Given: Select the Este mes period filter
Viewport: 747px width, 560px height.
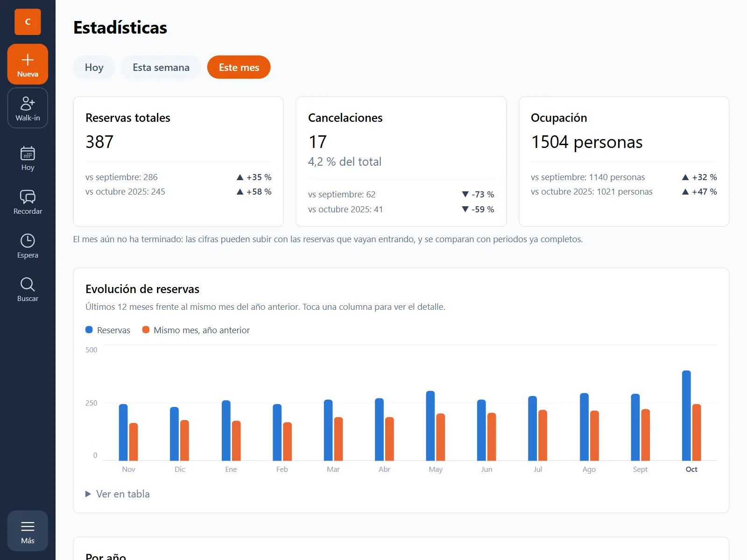Looking at the screenshot, I should pyautogui.click(x=239, y=67).
